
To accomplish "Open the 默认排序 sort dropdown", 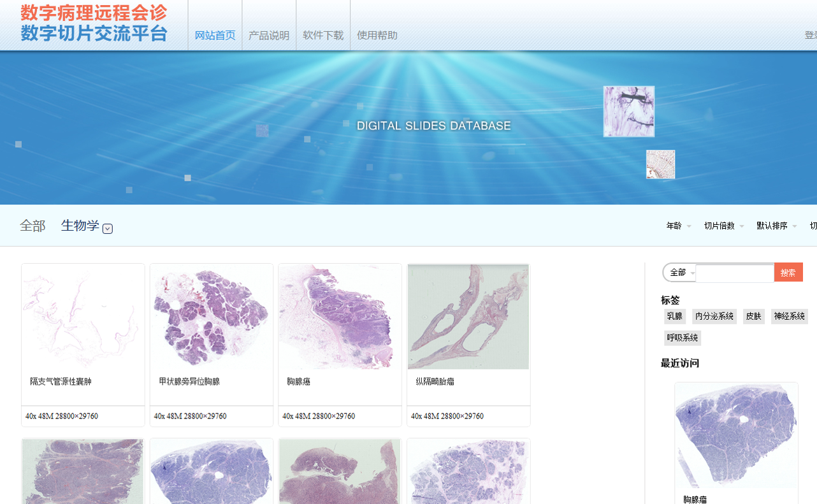I will (x=776, y=226).
